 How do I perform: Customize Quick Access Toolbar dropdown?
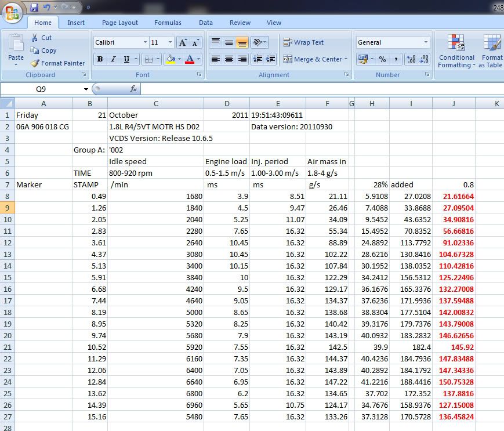click(x=88, y=7)
